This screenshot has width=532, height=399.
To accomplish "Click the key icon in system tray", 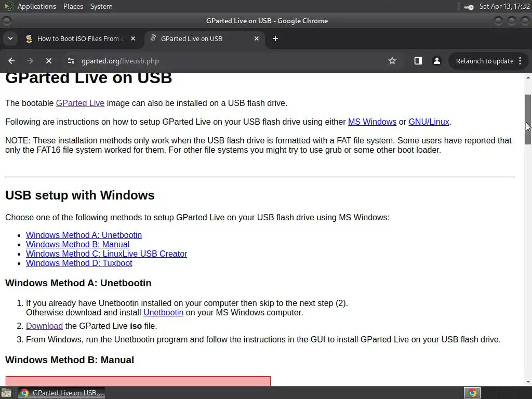I will pyautogui.click(x=469, y=7).
